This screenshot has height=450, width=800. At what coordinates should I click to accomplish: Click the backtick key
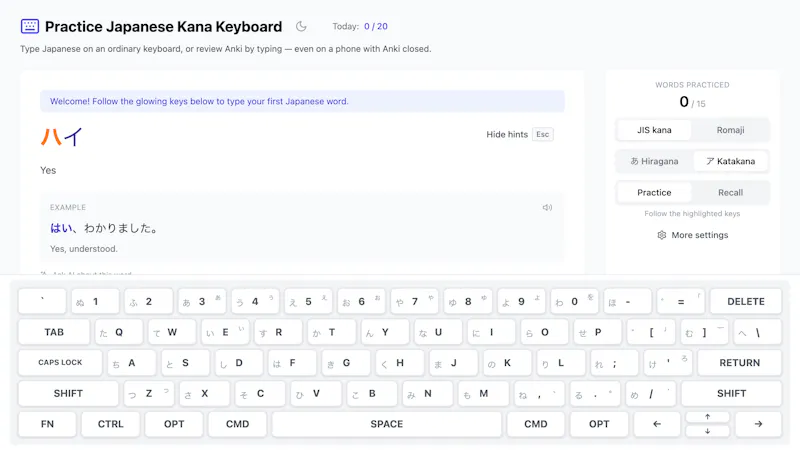coord(42,302)
